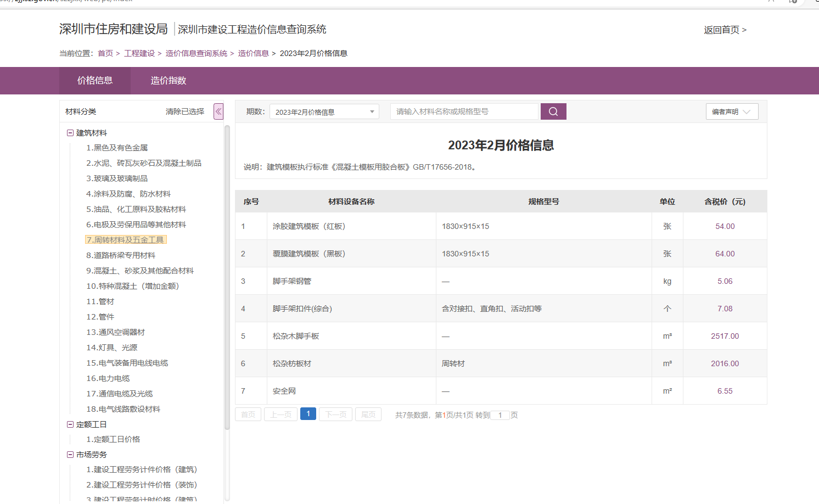Select 5.油品、化工原料及胶粘材料 category
Image resolution: width=819 pixels, height=504 pixels.
(136, 209)
